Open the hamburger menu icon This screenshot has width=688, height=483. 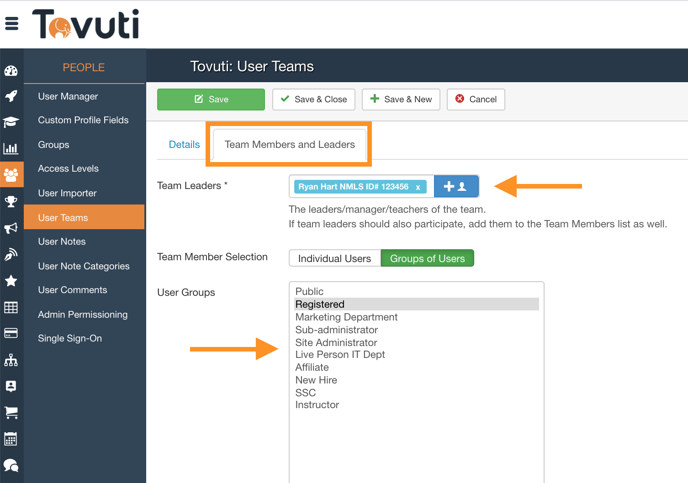pyautogui.click(x=12, y=23)
